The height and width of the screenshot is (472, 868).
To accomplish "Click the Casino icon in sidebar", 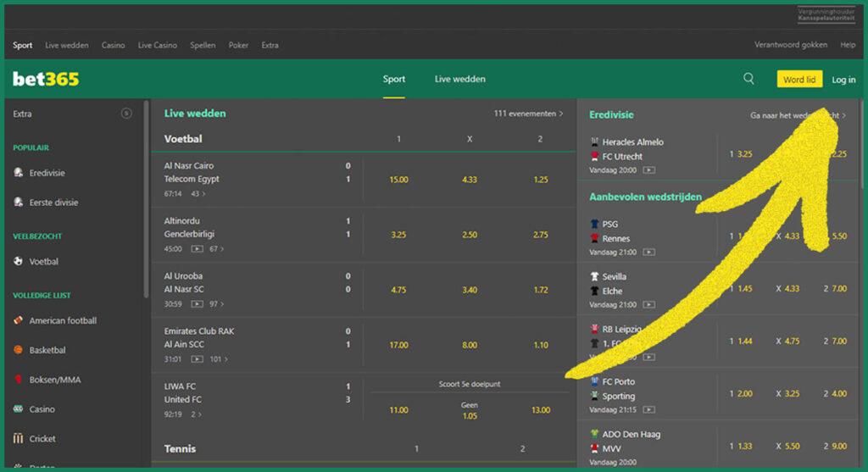I will pyautogui.click(x=19, y=409).
